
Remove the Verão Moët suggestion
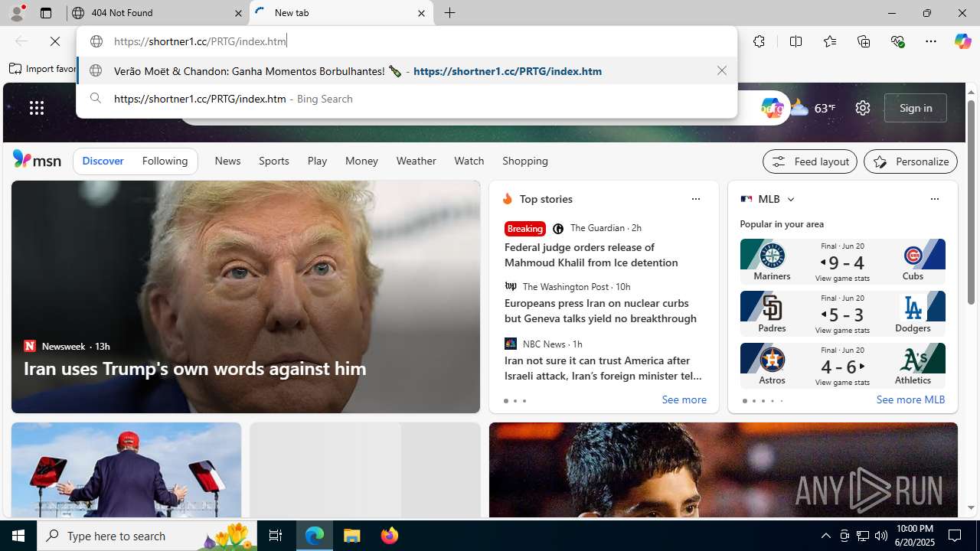coord(721,70)
